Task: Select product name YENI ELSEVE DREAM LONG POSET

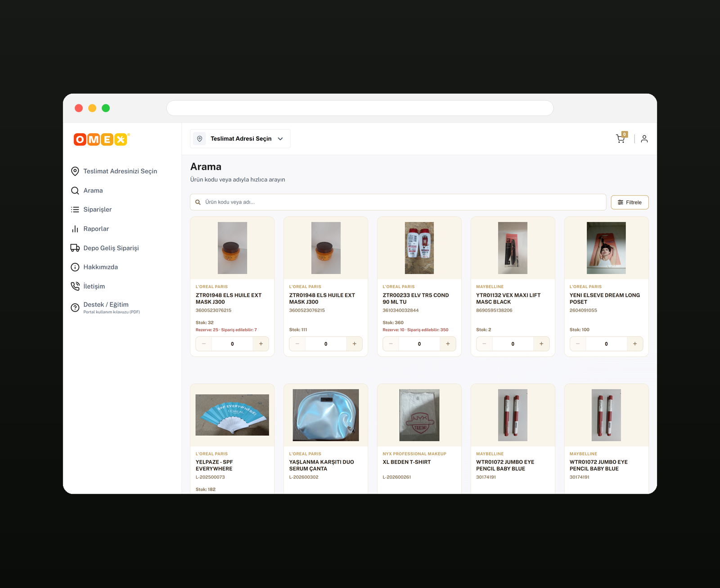Action: tap(605, 299)
